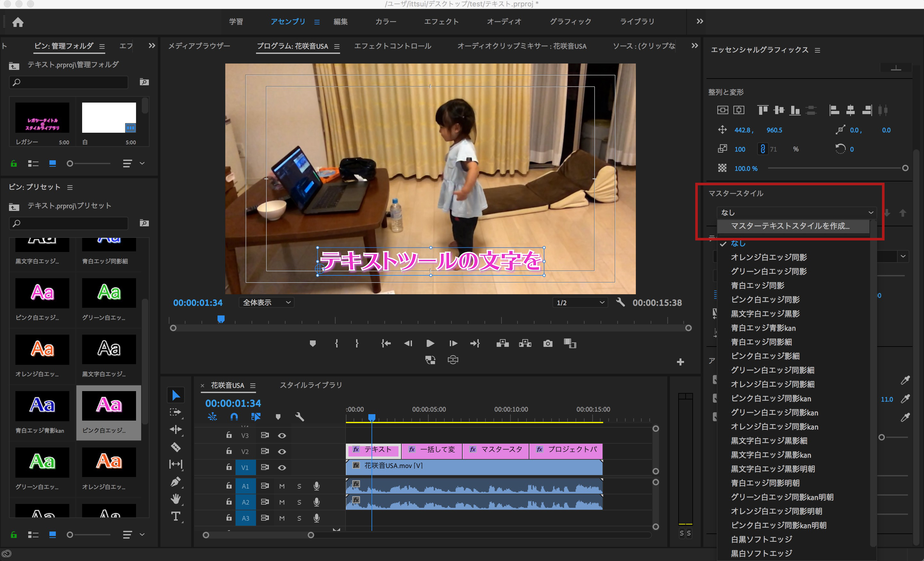Open the 全体表示 zoom dropdown

tap(266, 302)
